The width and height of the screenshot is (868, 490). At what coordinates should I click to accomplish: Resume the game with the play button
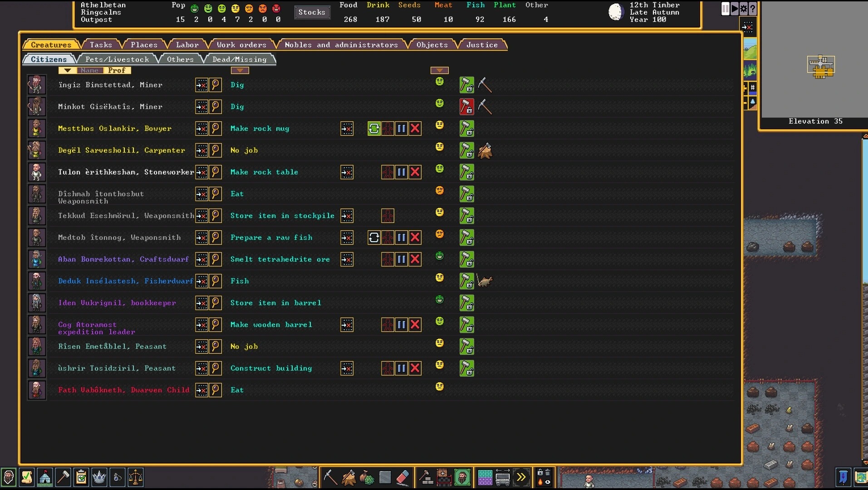tap(734, 8)
